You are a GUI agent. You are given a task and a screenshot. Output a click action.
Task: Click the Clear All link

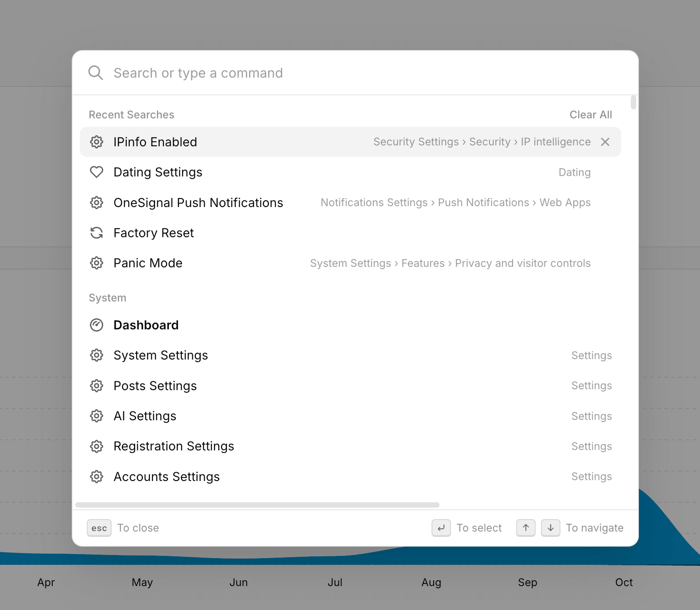coord(591,115)
